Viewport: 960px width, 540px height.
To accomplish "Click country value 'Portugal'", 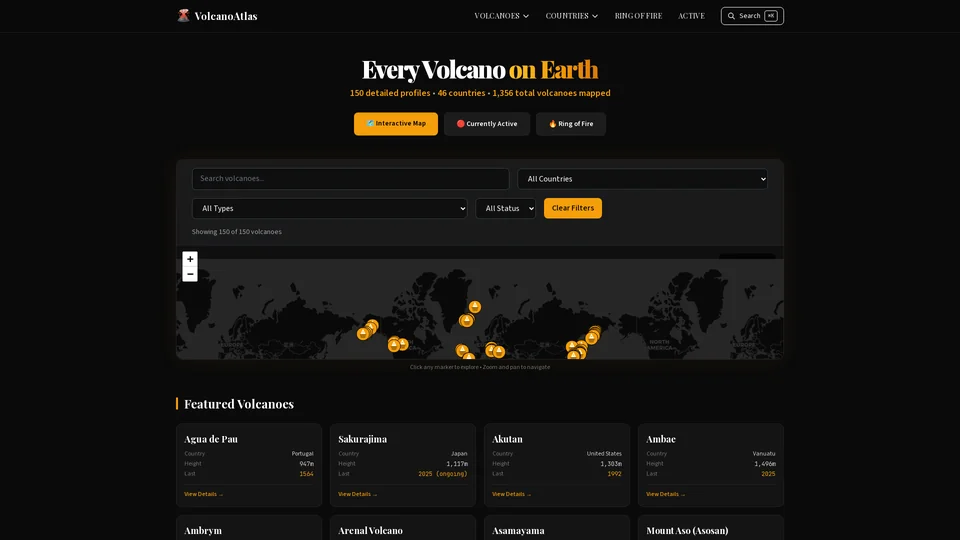I will click(302, 454).
